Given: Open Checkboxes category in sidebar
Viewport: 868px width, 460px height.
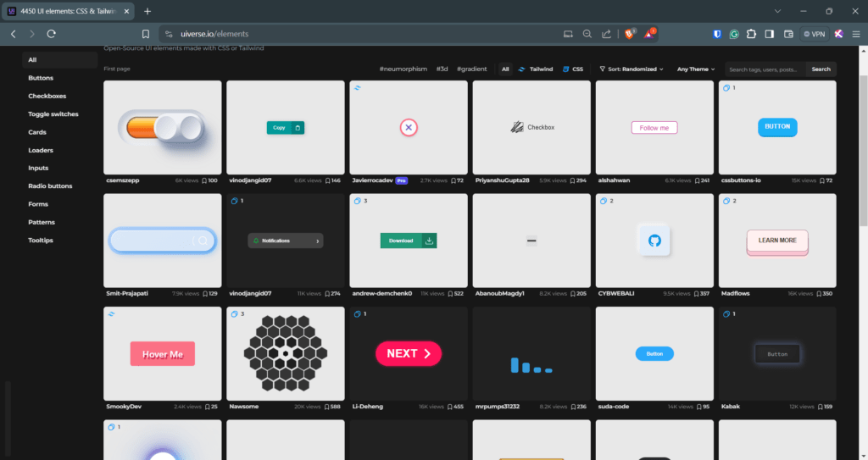Looking at the screenshot, I should pyautogui.click(x=47, y=96).
